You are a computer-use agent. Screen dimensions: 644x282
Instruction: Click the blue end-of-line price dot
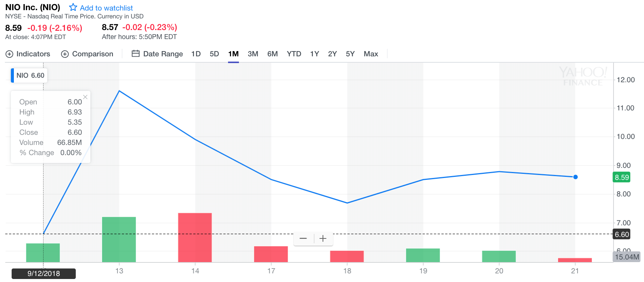click(x=575, y=177)
